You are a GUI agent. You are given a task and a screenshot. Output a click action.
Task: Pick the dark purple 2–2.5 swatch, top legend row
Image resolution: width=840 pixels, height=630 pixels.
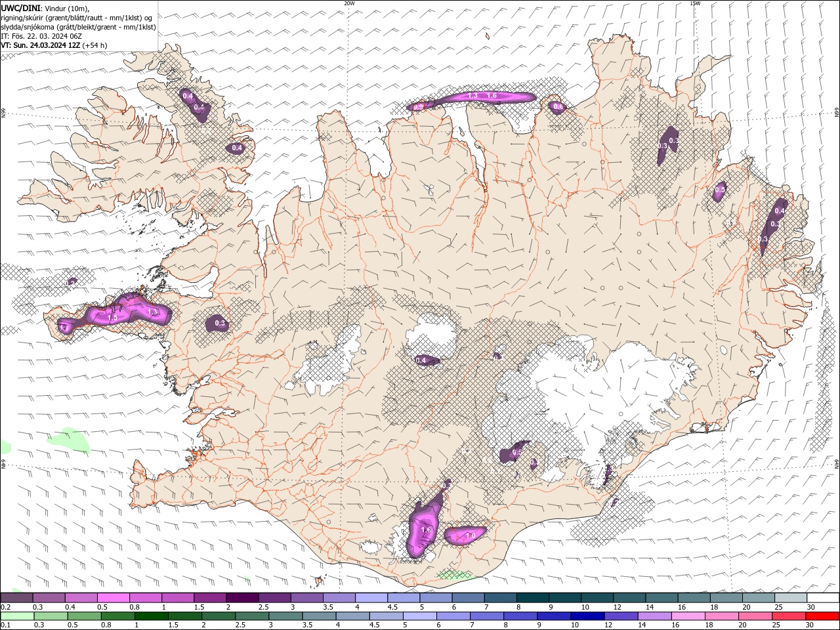242,598
